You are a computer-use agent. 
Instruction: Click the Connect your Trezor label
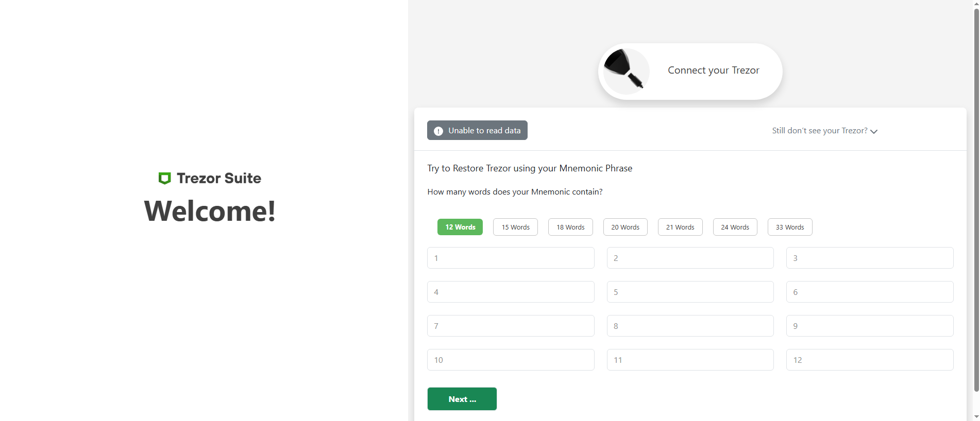point(714,71)
